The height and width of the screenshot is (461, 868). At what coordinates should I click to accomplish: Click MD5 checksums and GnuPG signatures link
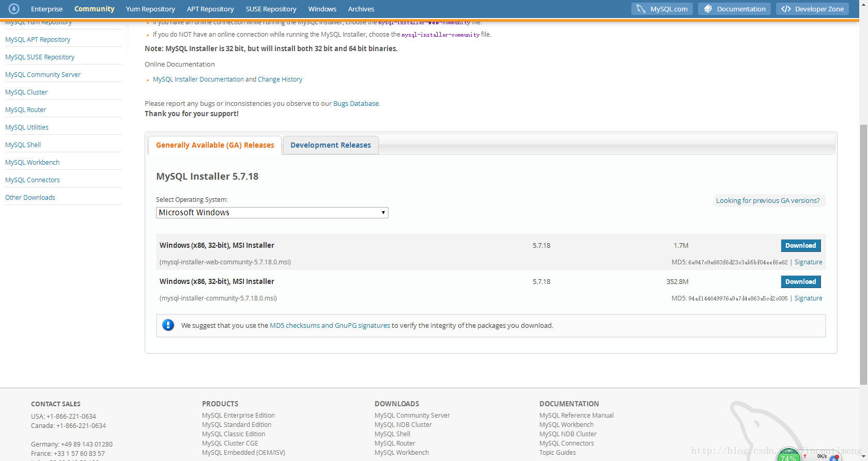[330, 325]
